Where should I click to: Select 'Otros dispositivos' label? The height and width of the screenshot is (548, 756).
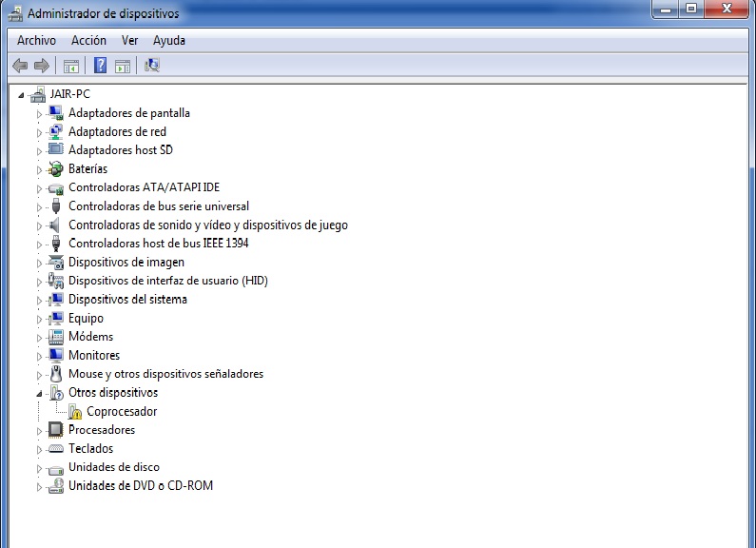[113, 393]
